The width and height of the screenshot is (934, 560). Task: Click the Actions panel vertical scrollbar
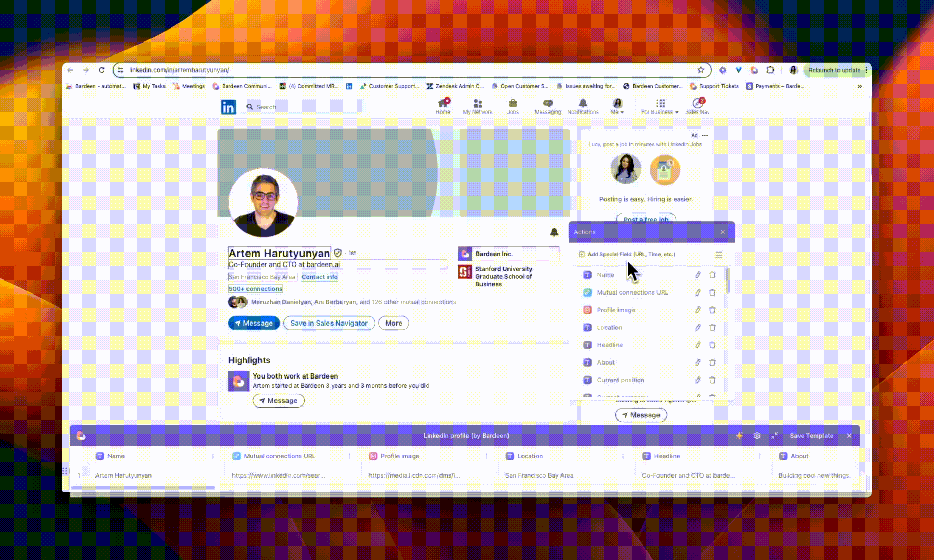point(728,281)
